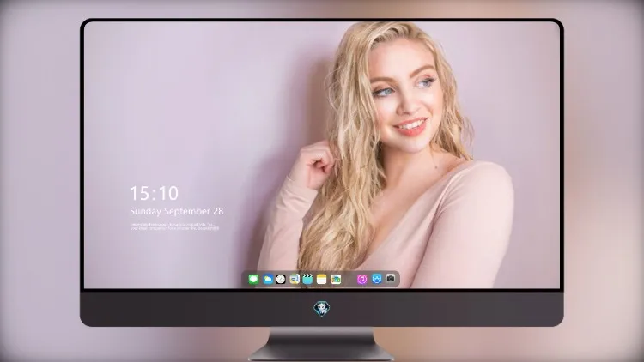Viewport: 644px width, 362px height.
Task: Click the logo on the monitor chin
Action: (322, 309)
